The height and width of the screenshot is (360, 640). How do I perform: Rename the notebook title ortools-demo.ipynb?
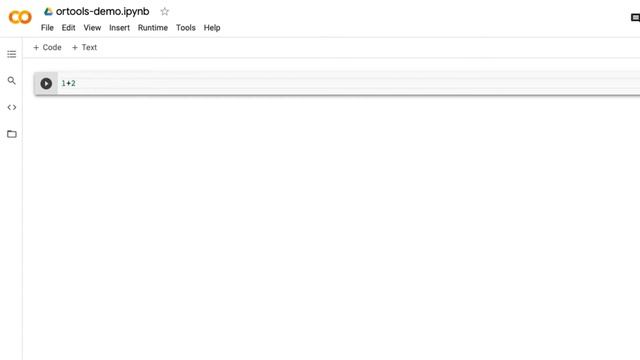pyautogui.click(x=102, y=11)
